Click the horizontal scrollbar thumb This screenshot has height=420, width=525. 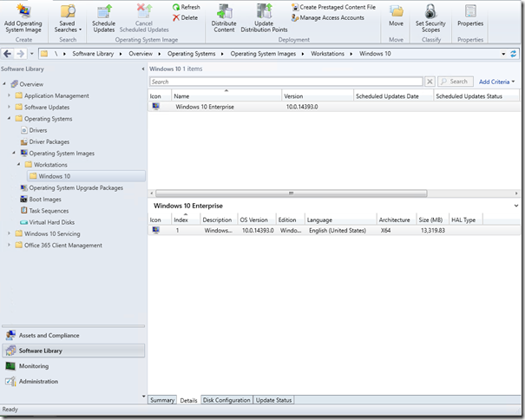point(292,194)
